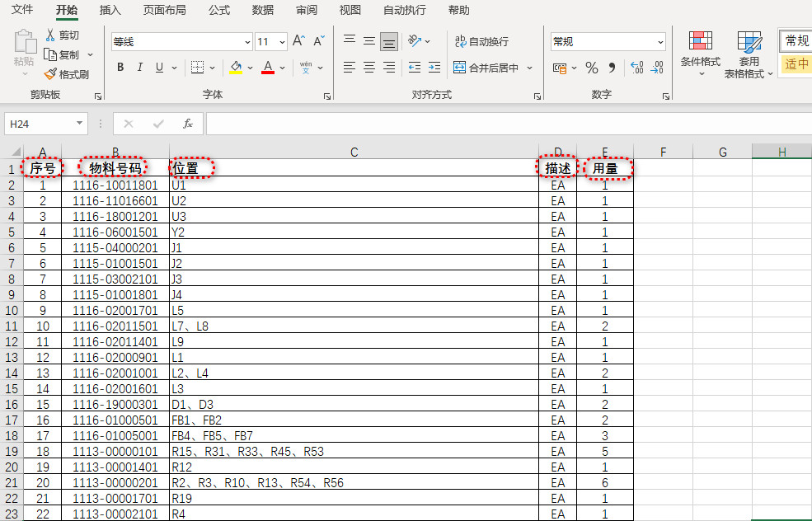The width and height of the screenshot is (812, 521).
Task: Toggle italic formatting
Action: click(x=140, y=68)
